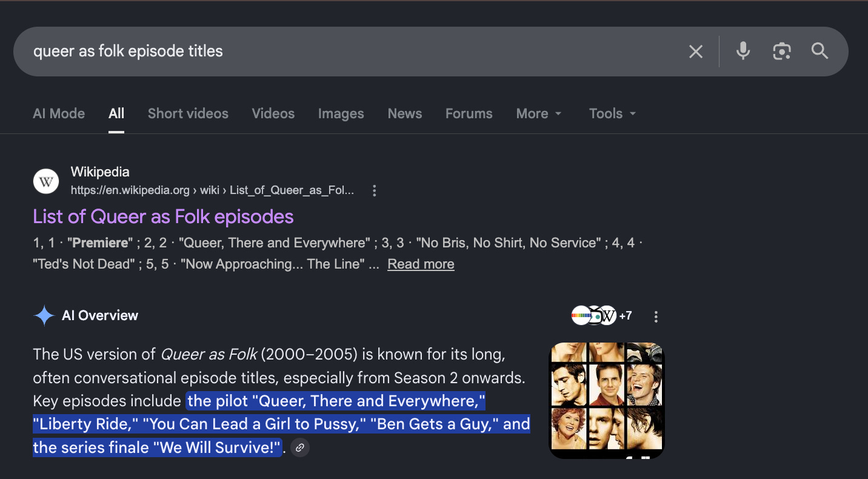Clear the search query with the X icon
Image resolution: width=868 pixels, height=479 pixels.
point(696,52)
